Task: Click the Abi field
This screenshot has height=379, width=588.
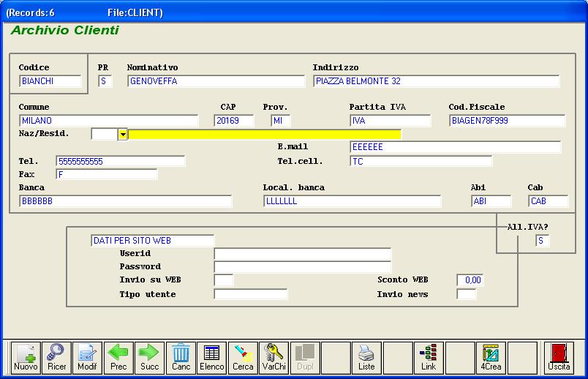Action: [491, 201]
